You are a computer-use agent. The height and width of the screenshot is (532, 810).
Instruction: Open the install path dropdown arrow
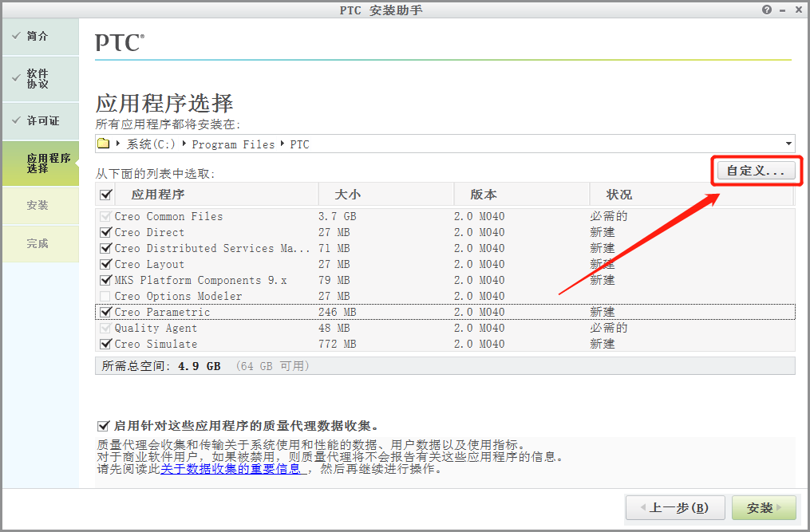pos(788,144)
